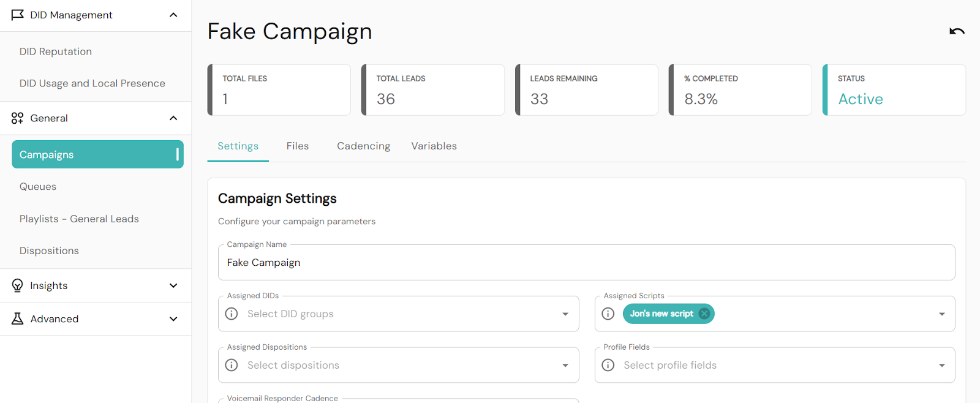Click the info icon in Profile Fields
The height and width of the screenshot is (403, 980).
[x=608, y=365]
